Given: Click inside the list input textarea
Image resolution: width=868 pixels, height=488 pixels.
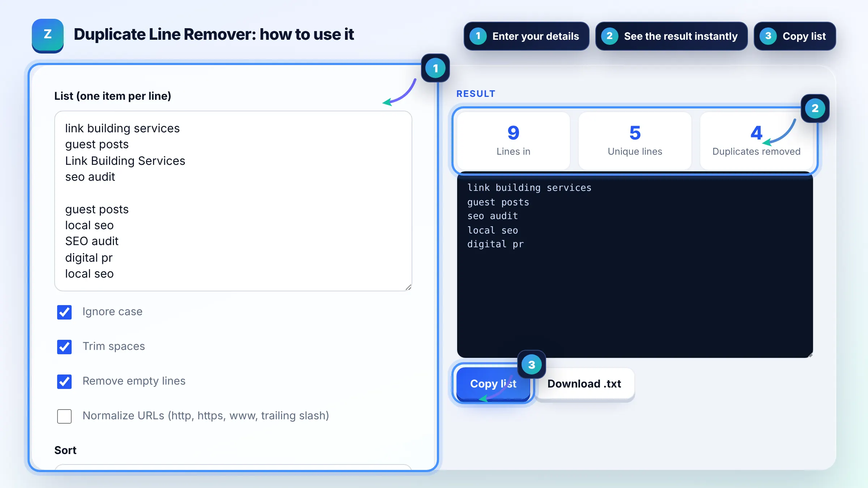Looking at the screenshot, I should click(233, 201).
